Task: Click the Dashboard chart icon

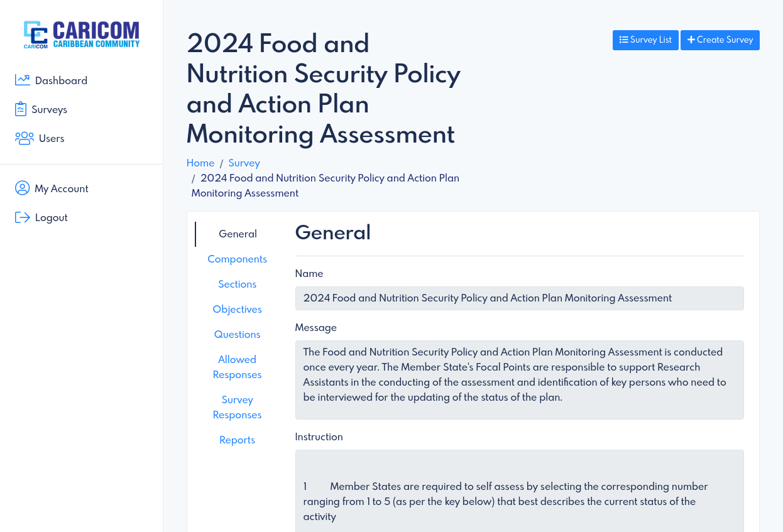Action: pos(23,80)
